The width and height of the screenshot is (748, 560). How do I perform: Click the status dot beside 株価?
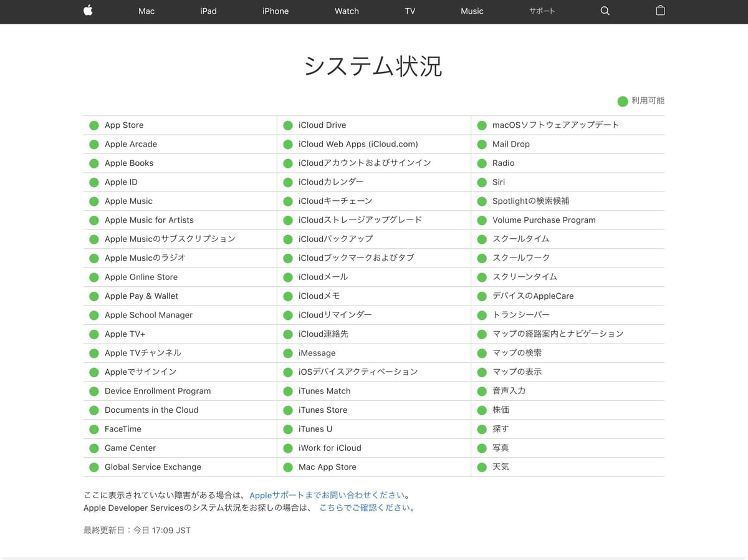[481, 410]
